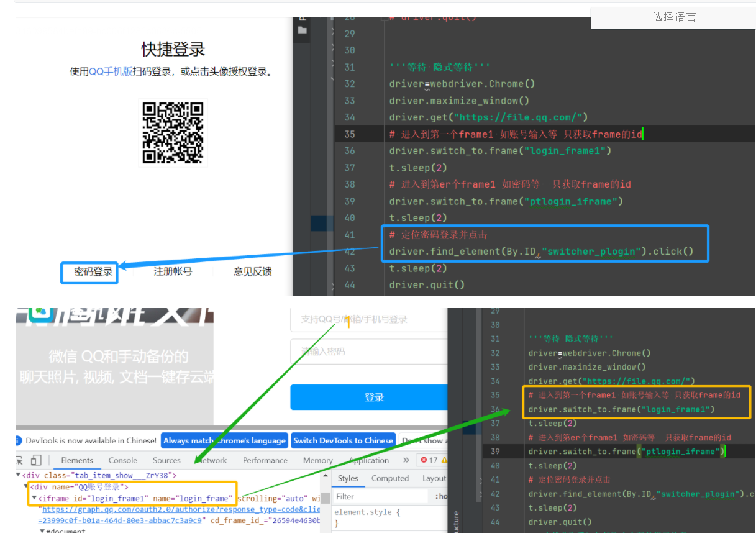Open the Console tab
Image resolution: width=756 pixels, height=536 pixels.
coord(123,460)
